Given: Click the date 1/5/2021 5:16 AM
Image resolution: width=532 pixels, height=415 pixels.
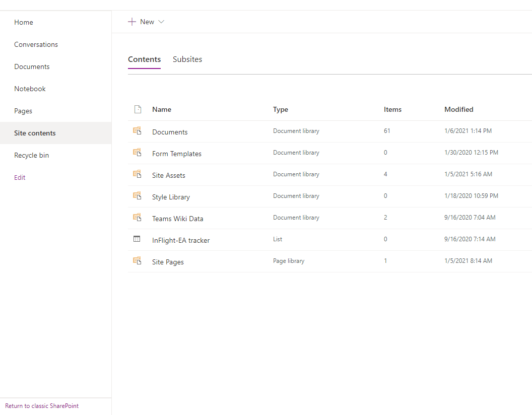Looking at the screenshot, I should click(x=468, y=174).
